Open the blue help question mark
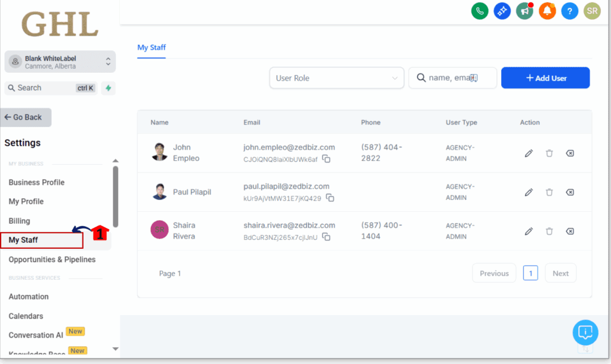This screenshot has height=364, width=611. click(569, 11)
